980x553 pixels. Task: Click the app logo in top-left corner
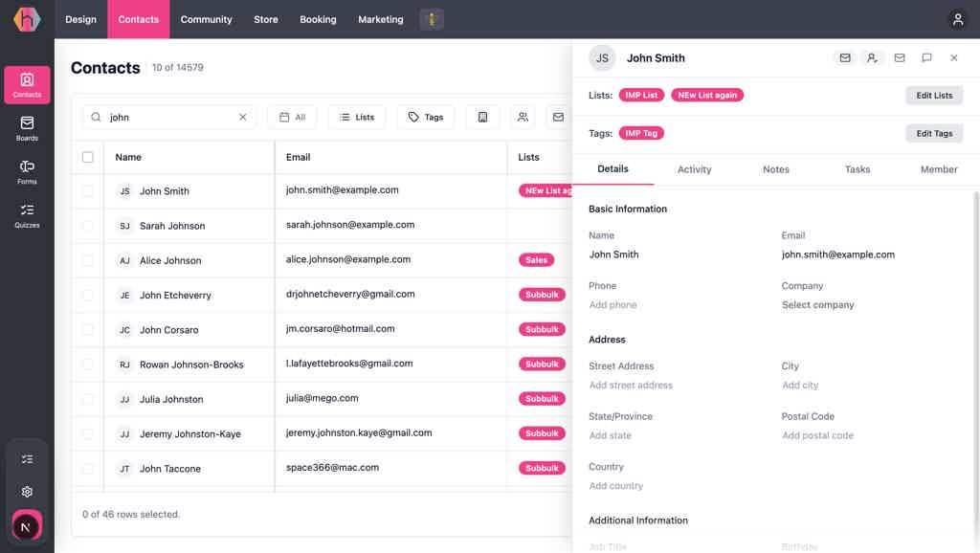tap(27, 19)
